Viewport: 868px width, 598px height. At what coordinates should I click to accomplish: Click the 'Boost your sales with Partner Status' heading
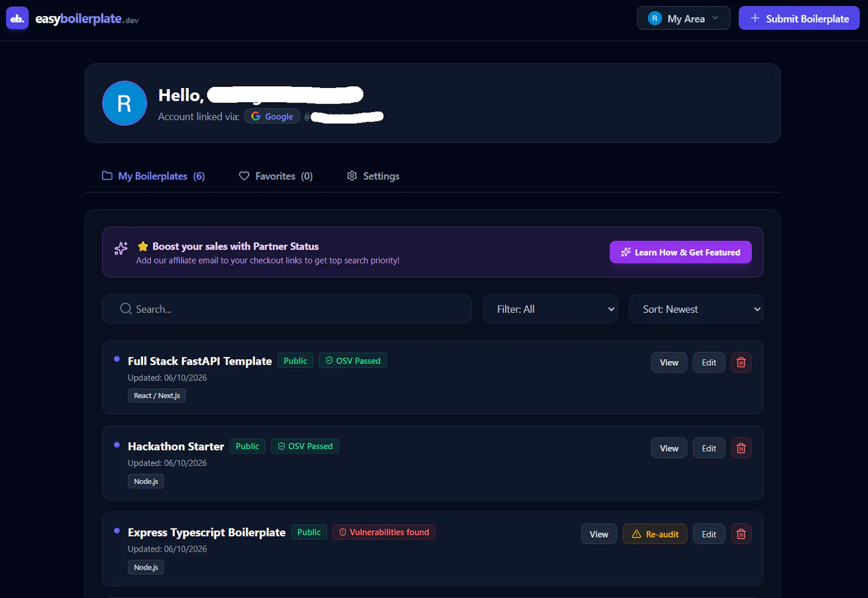click(x=235, y=246)
